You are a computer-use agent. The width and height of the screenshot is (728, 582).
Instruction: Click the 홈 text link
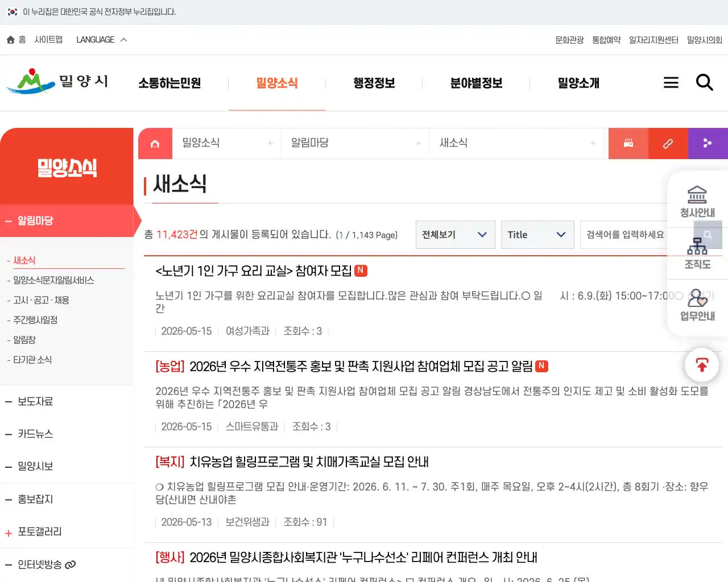pyautogui.click(x=22, y=40)
